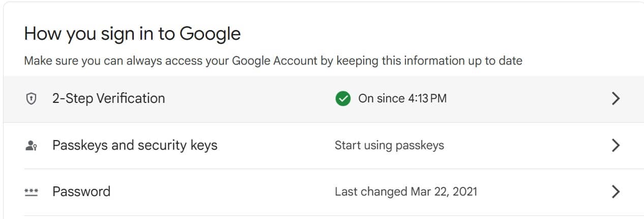Select the Passkeys and security keys label
The image size is (644, 219).
point(135,145)
